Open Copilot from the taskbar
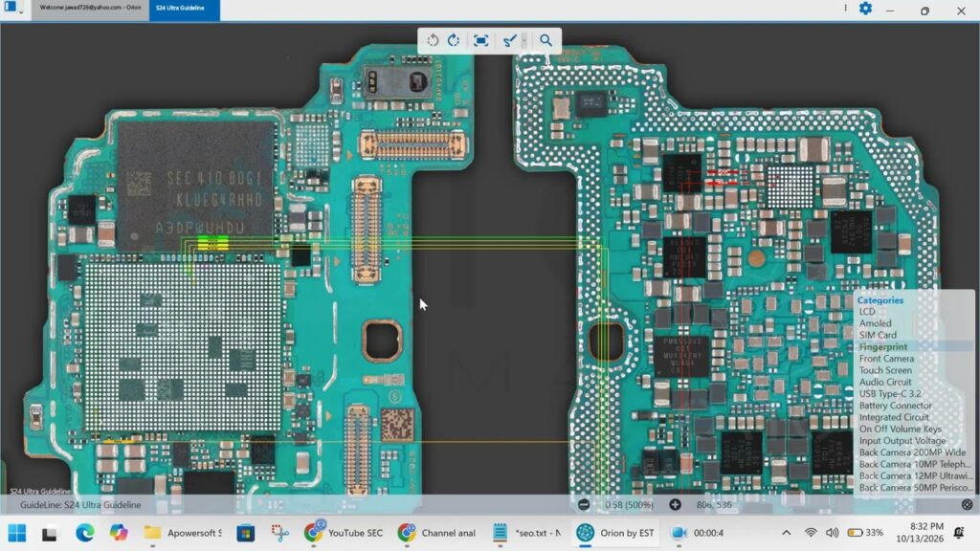Image resolution: width=980 pixels, height=551 pixels. (118, 533)
